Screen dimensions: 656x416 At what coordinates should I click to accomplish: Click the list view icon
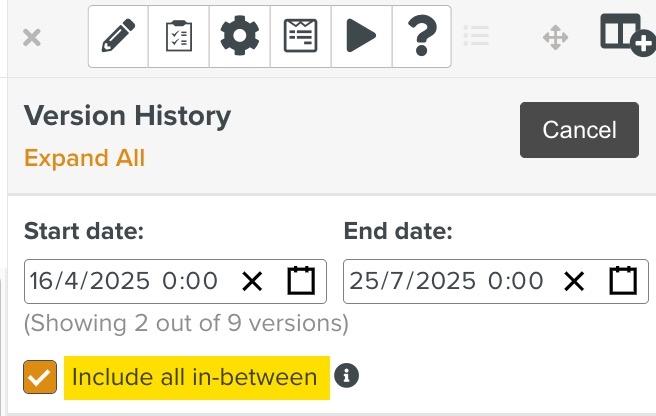(x=477, y=37)
